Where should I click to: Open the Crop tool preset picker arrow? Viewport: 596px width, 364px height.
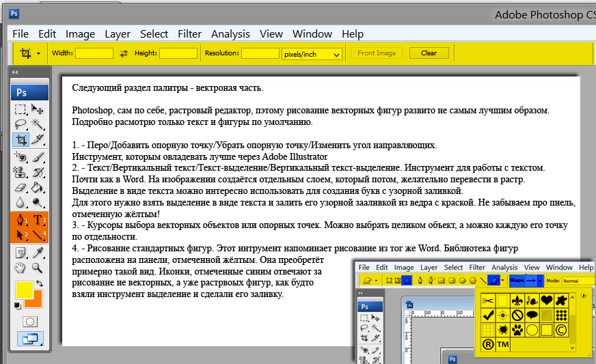38,53
